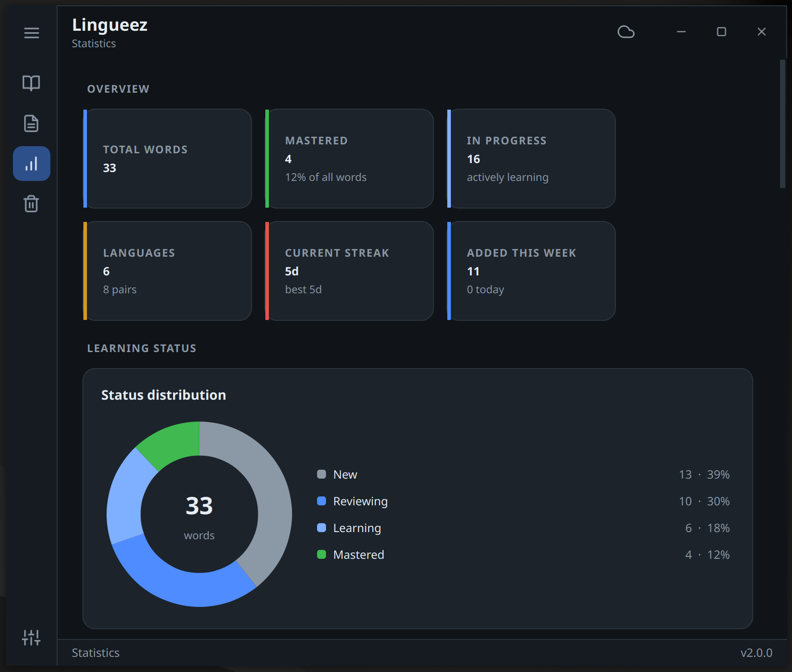Click the '8 pairs' text

[120, 290]
